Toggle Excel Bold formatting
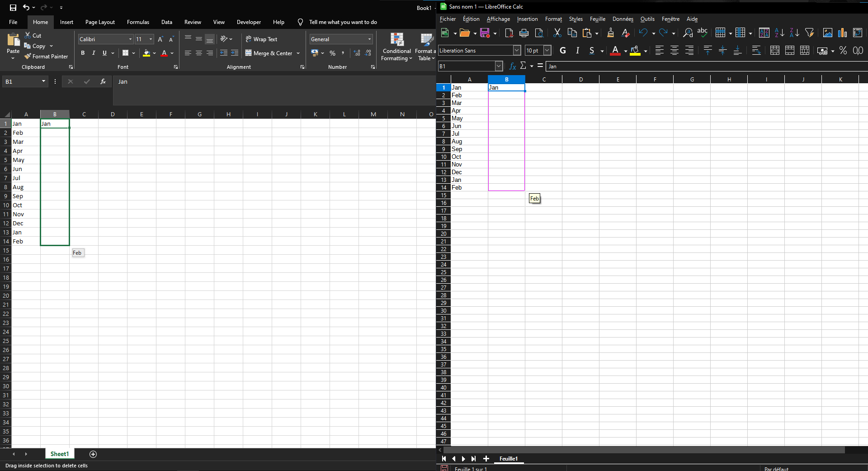Viewport: 868px width, 471px height. [x=83, y=53]
